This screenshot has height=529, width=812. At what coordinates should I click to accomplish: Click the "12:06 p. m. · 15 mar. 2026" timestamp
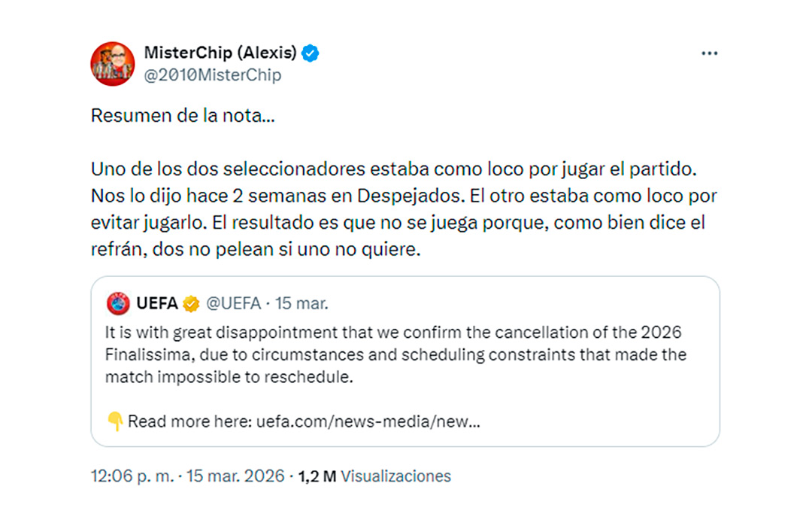187,476
